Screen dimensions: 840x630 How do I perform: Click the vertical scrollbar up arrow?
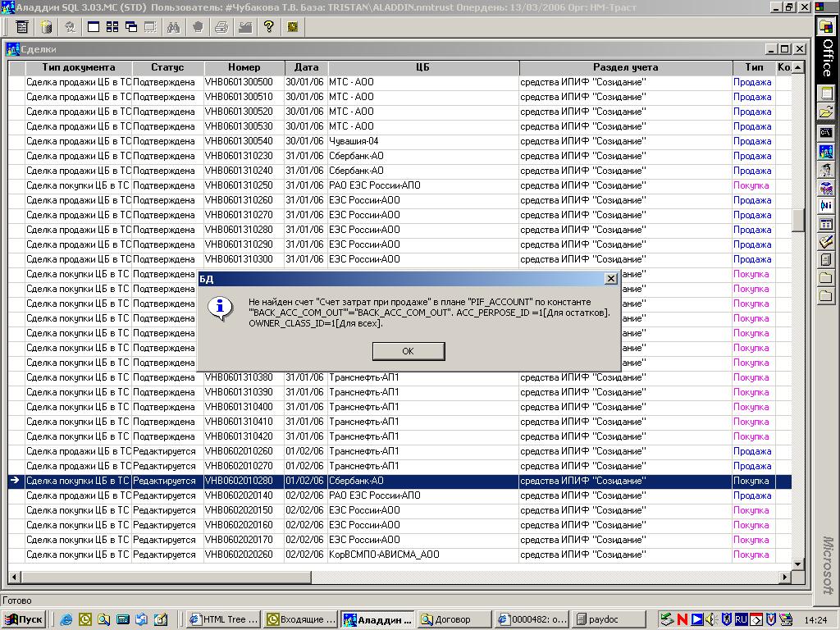click(x=797, y=67)
